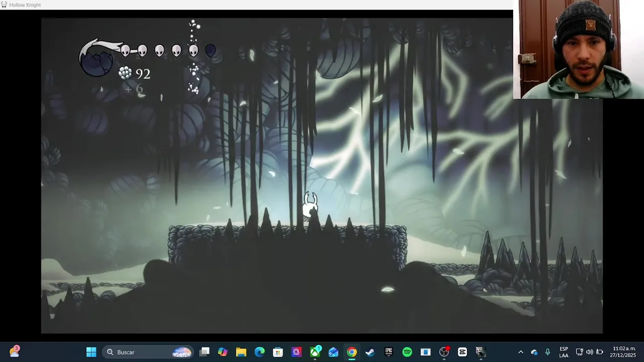Screen dimensions: 644x362
Task: Click the Hollow Knight title text
Action: click(25, 5)
